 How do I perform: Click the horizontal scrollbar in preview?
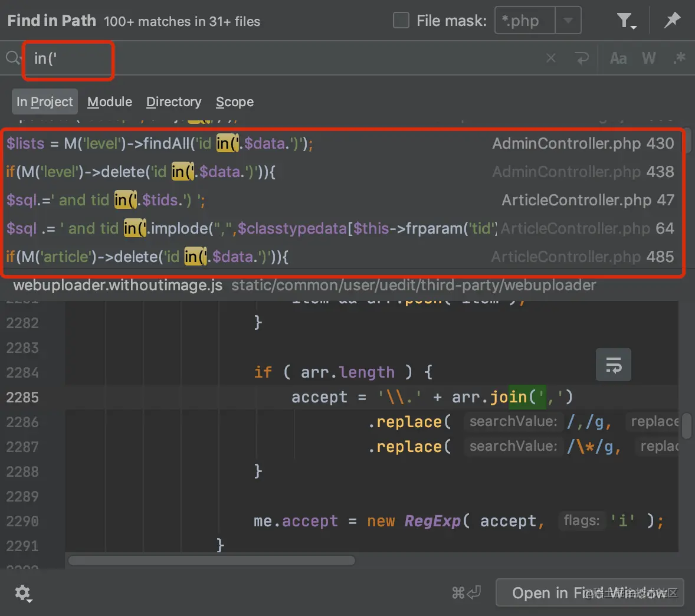pos(211,561)
